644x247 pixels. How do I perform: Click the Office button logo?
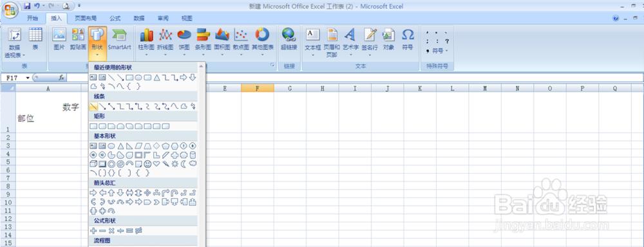point(10,9)
